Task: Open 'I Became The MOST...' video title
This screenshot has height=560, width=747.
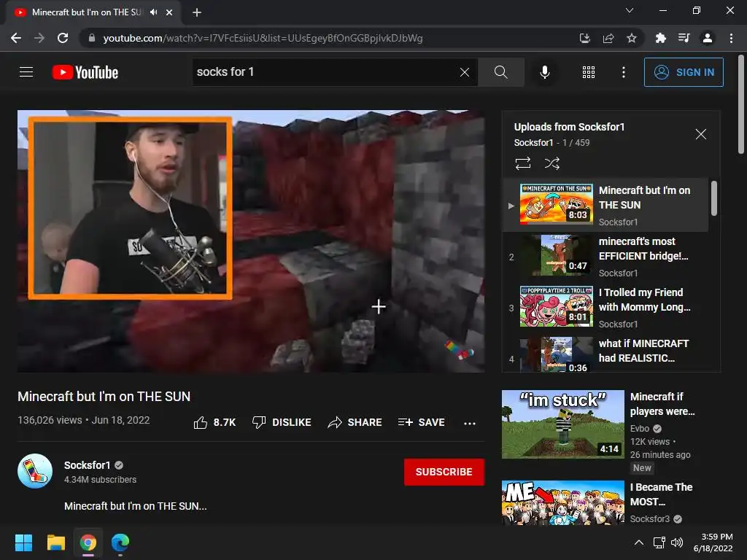Action: pos(661,494)
